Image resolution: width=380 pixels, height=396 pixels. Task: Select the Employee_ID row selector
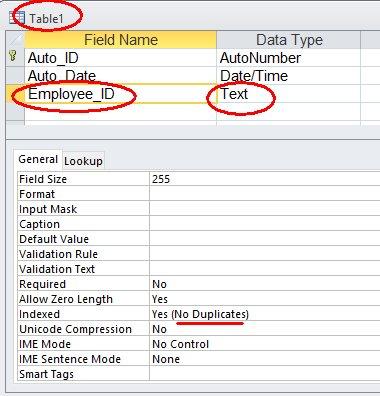15,94
